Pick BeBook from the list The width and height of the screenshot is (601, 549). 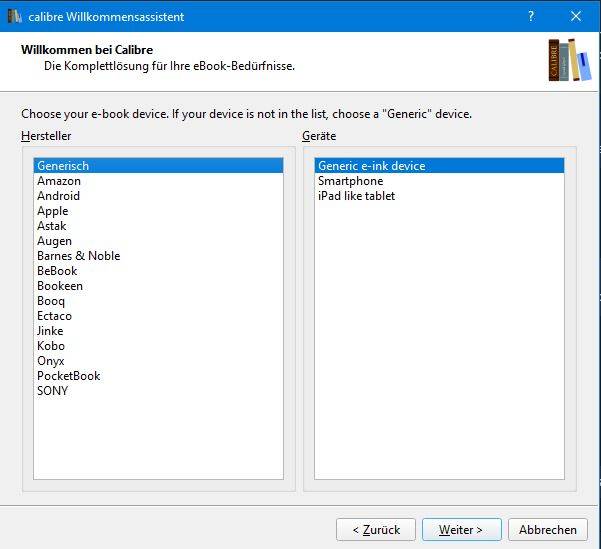pos(158,271)
